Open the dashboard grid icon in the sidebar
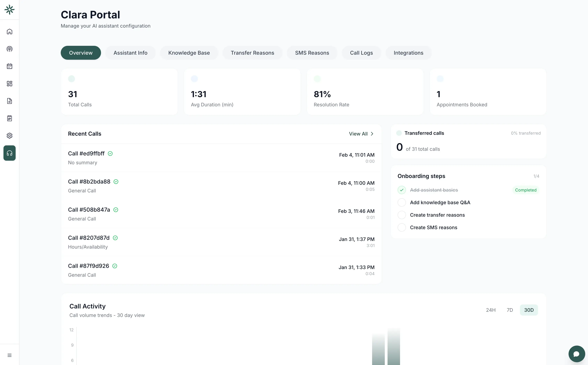The image size is (588, 365). (x=9, y=83)
